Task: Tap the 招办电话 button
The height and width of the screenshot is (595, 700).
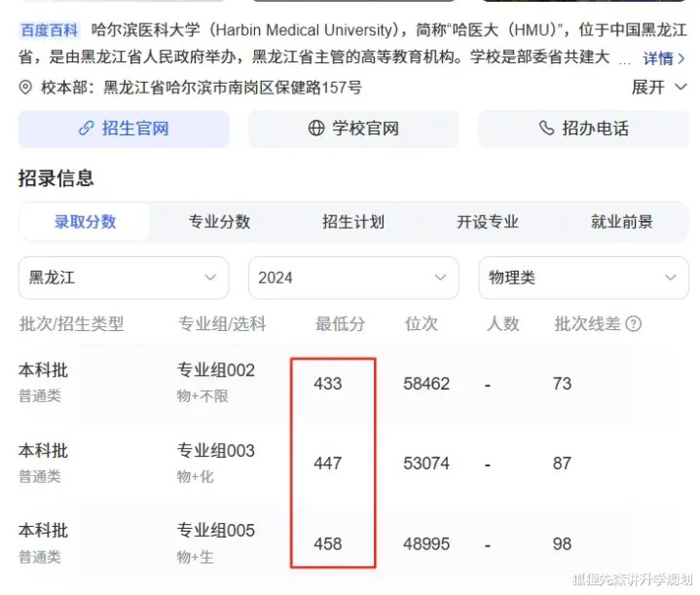Action: (x=583, y=129)
